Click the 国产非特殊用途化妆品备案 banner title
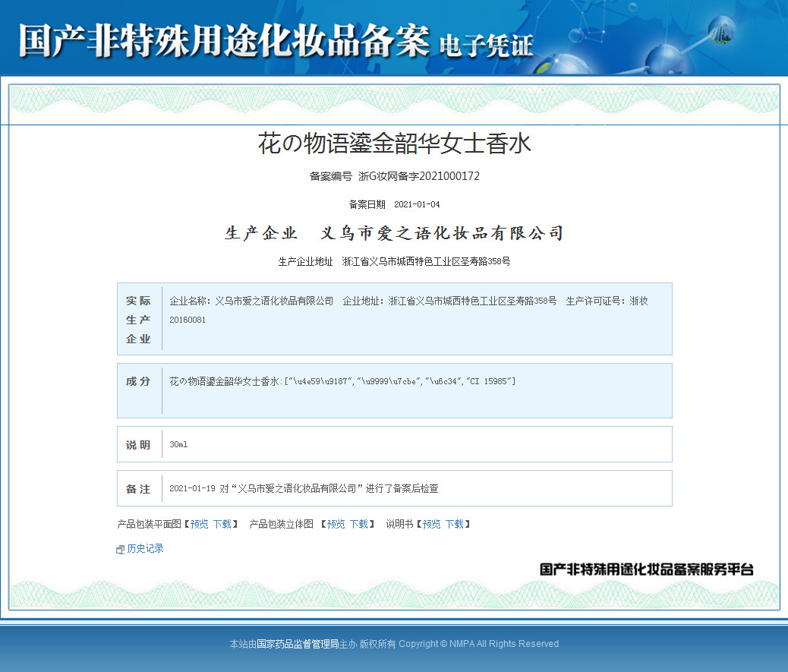The height and width of the screenshot is (672, 788). click(224, 40)
